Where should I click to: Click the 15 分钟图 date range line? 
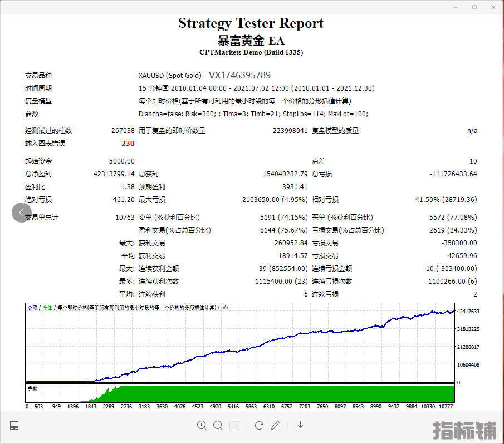coord(257,88)
